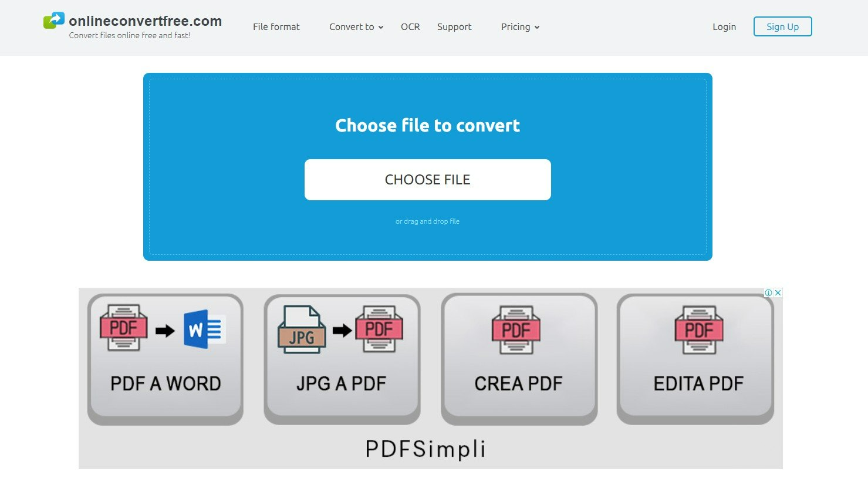This screenshot has width=868, height=488.
Task: Click the PDF icon above EDITA PDF
Action: [x=698, y=329]
